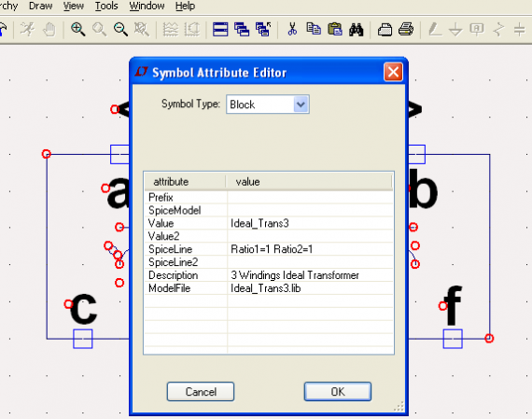Image resolution: width=532 pixels, height=419 pixels.
Task: Click the Find binoculars icon
Action: 356,30
